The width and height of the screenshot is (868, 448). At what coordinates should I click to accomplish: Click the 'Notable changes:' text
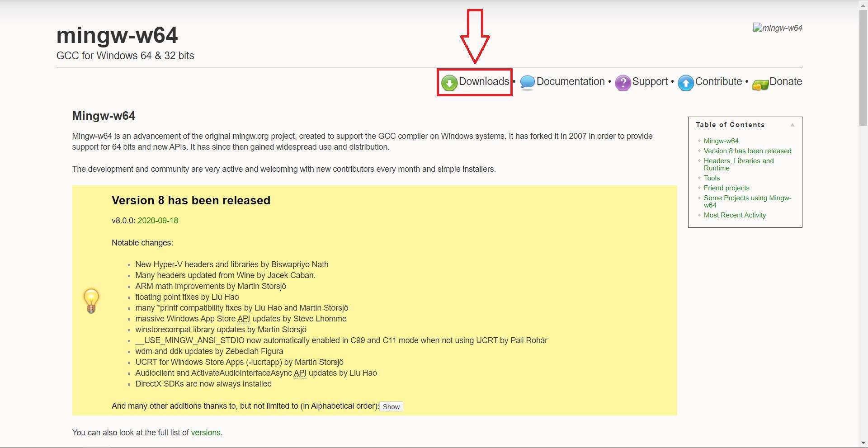point(142,243)
